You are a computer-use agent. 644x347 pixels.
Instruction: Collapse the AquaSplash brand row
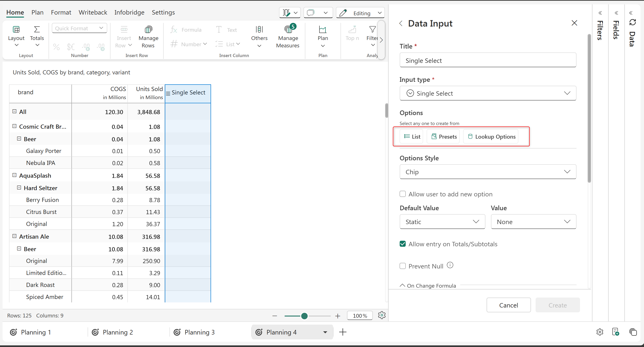click(15, 175)
